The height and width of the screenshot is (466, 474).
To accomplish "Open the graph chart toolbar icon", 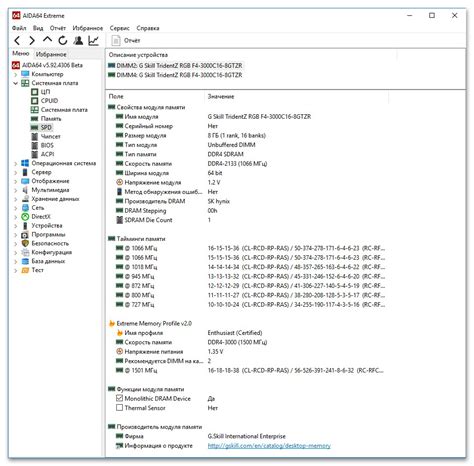I will coord(93,41).
